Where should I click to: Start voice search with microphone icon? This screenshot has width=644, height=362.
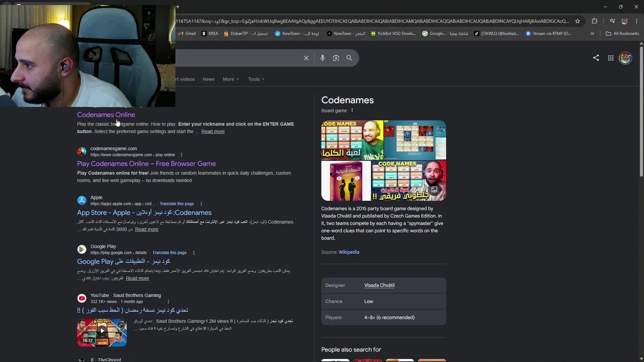(323, 58)
